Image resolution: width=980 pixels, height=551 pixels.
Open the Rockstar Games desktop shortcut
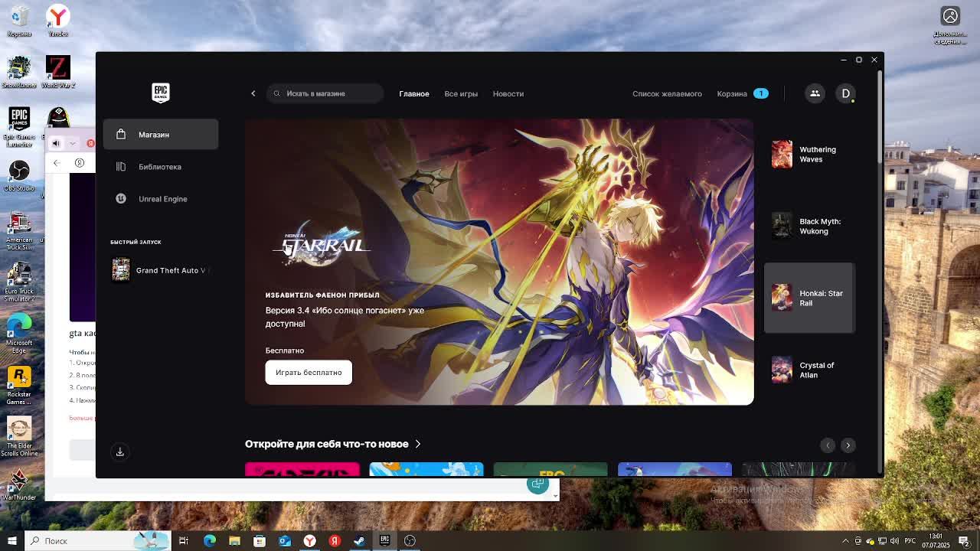pos(19,385)
